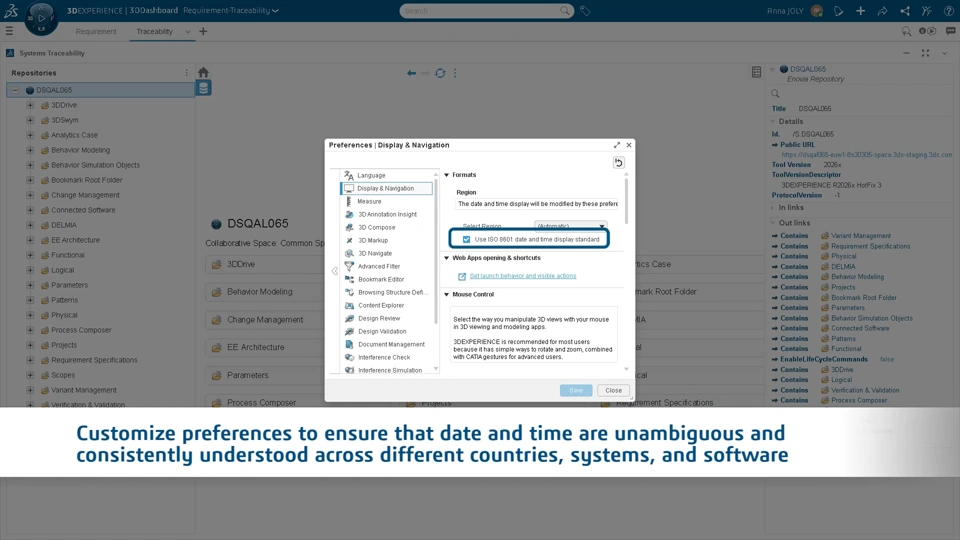Maximize the Preferences dialog
Image resolution: width=960 pixels, height=540 pixels.
pos(617,145)
